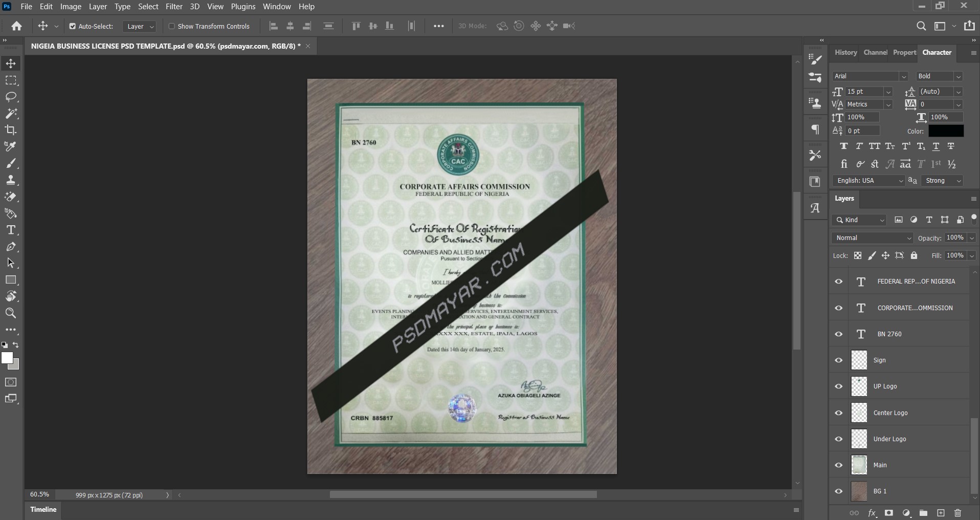Open the Timeline panel tab

(43, 509)
